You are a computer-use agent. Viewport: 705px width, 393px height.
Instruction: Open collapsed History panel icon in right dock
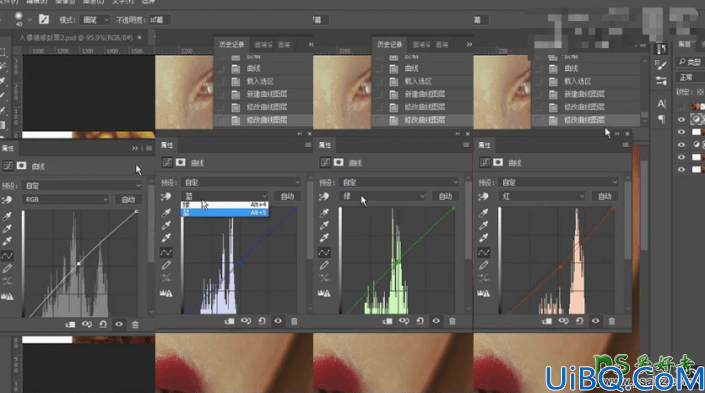coord(661,49)
